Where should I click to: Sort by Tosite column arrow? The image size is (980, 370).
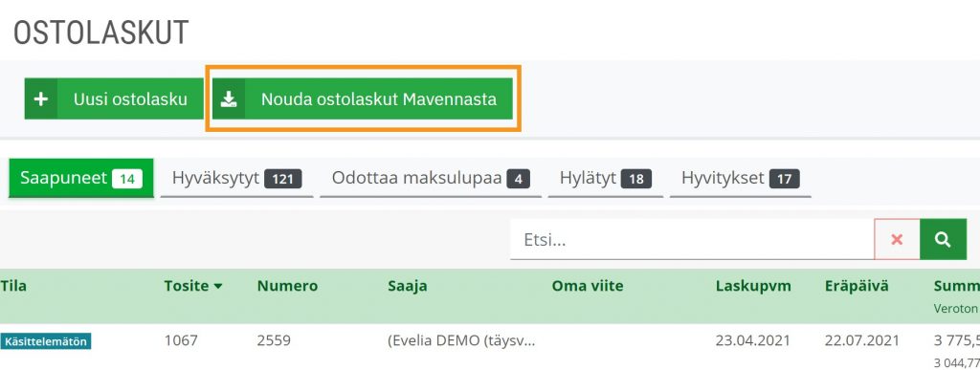tap(217, 287)
